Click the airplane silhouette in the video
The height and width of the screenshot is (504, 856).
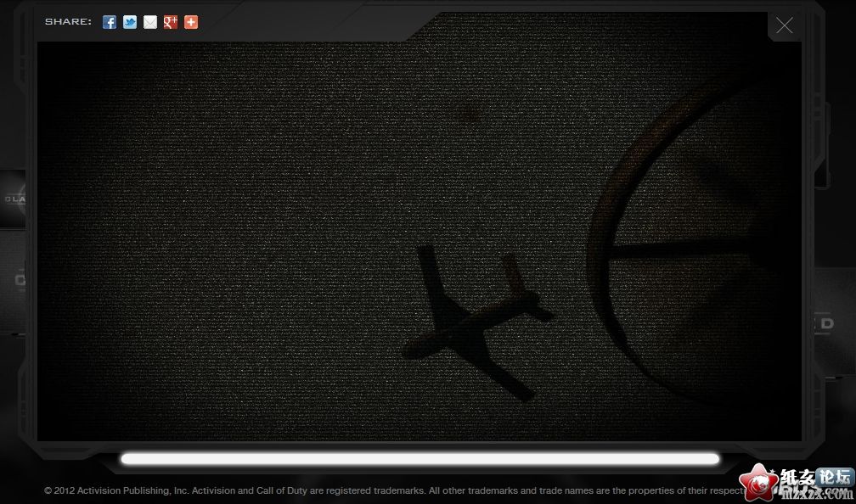(476, 322)
